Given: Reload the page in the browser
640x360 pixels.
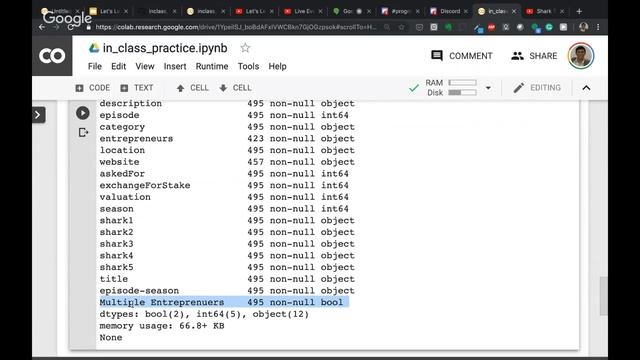Looking at the screenshot, I should point(71,27).
